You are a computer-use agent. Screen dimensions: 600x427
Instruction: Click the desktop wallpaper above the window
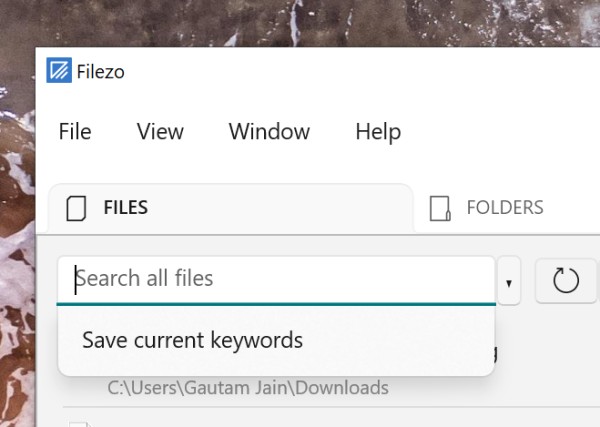pos(300,22)
